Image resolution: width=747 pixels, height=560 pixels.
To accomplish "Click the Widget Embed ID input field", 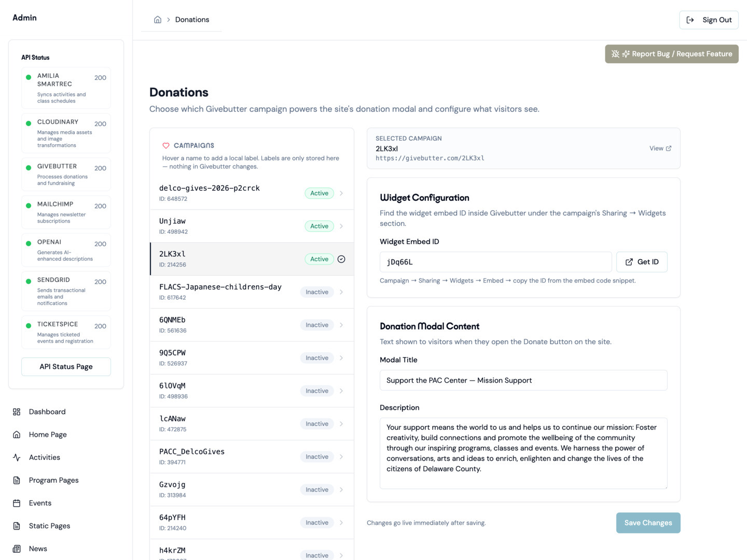I will click(x=495, y=262).
